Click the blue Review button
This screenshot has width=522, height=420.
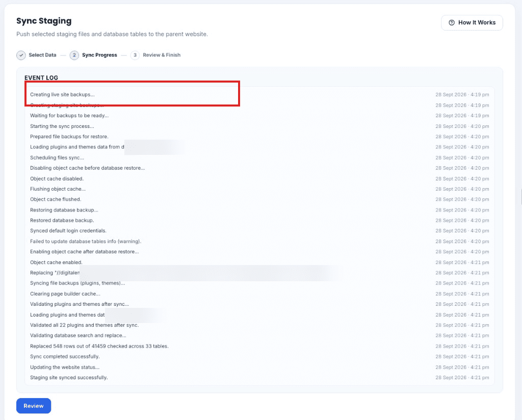tap(34, 406)
